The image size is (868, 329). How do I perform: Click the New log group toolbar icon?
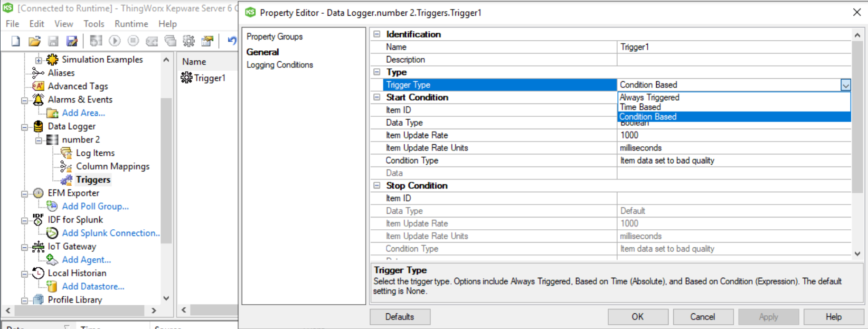point(96,41)
